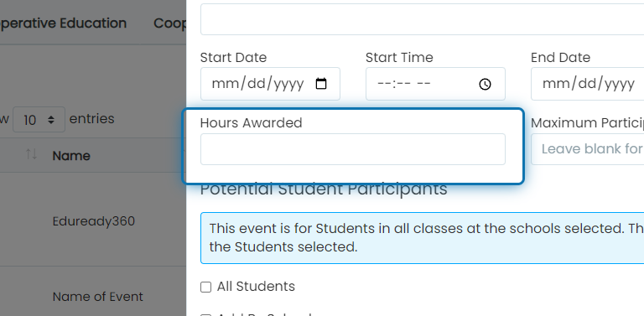Click the blue info message about Students

[423, 237]
